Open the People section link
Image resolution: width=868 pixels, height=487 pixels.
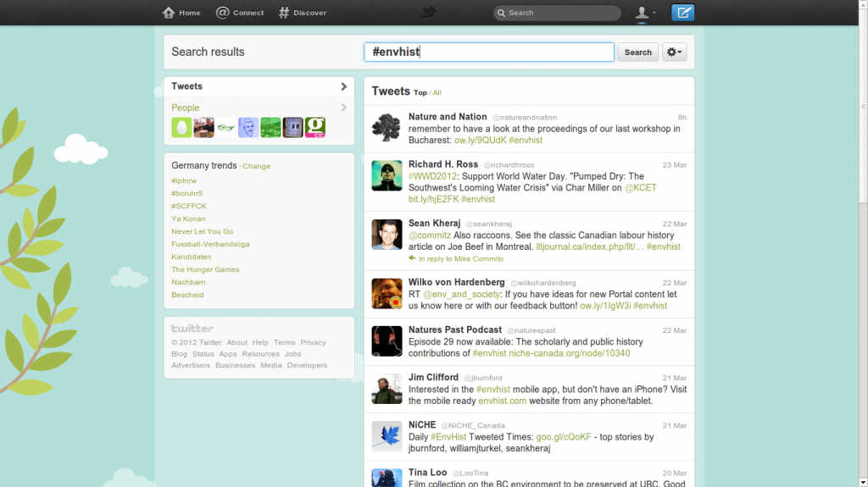point(186,108)
